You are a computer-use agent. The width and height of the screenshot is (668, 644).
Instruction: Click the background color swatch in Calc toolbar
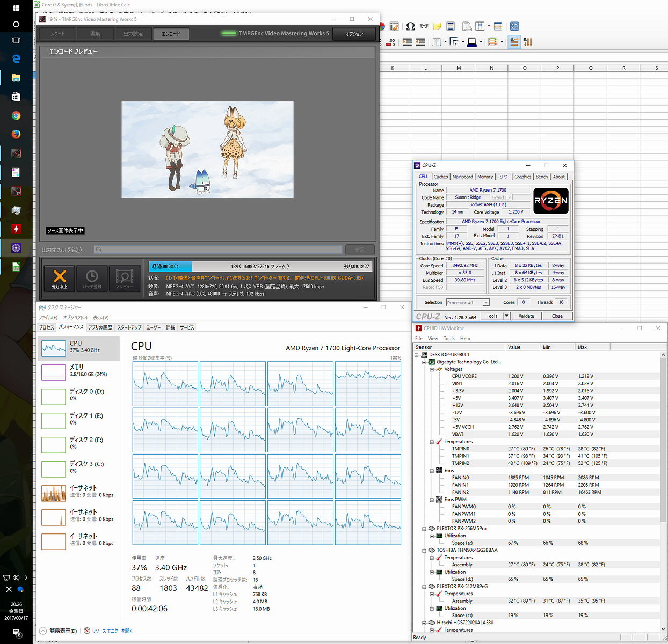[x=472, y=42]
